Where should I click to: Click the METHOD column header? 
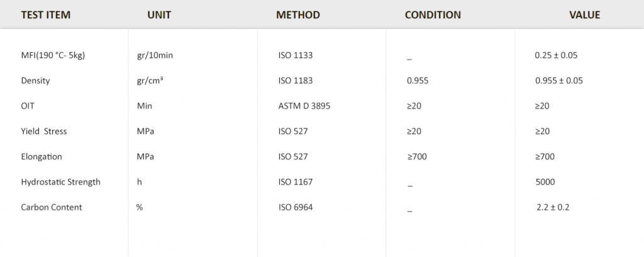[x=297, y=15]
